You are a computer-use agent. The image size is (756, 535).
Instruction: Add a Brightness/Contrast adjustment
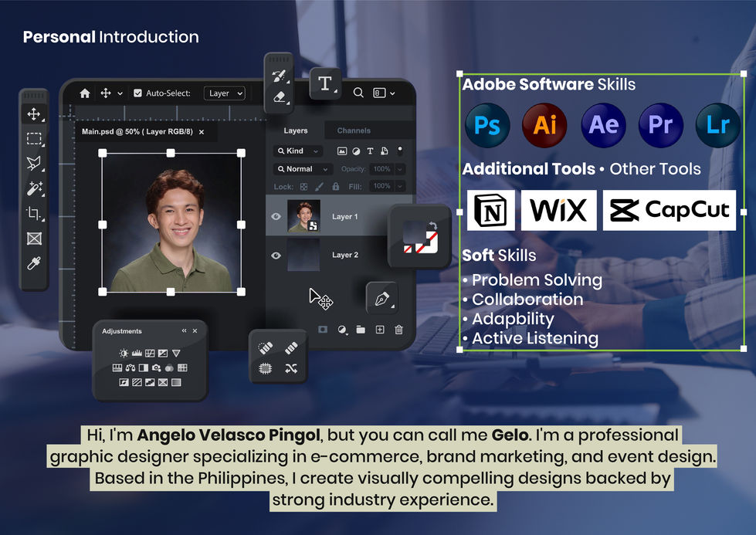click(124, 354)
